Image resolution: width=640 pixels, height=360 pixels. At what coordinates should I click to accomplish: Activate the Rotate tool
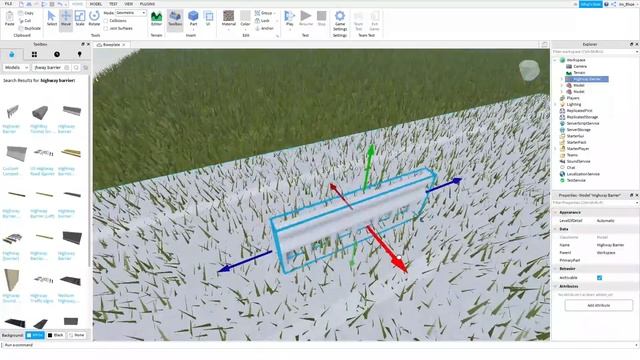(x=94, y=19)
